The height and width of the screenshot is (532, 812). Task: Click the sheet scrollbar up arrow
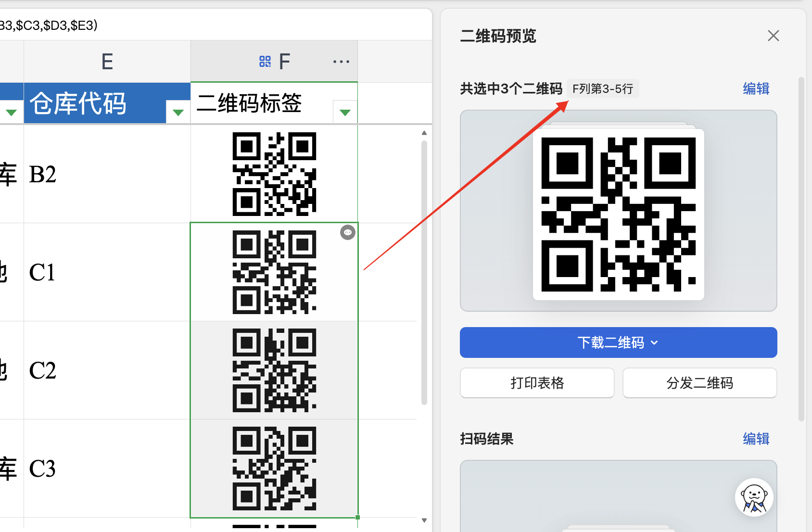(424, 133)
